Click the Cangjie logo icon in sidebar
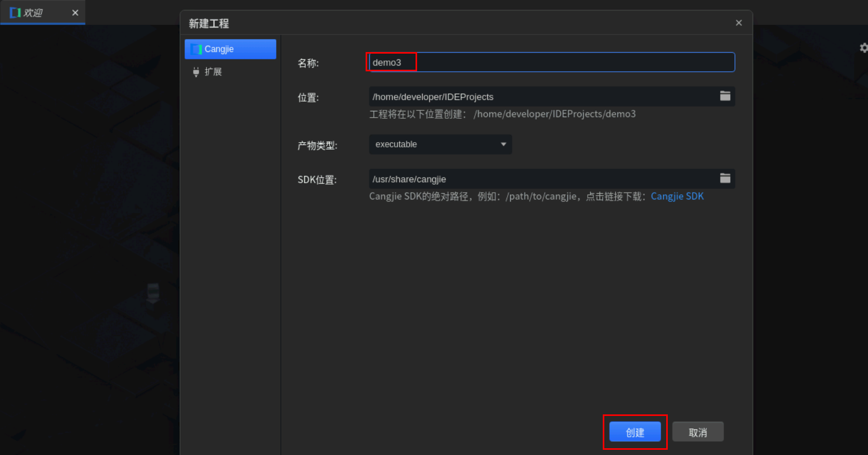The height and width of the screenshot is (455, 868). (197, 49)
